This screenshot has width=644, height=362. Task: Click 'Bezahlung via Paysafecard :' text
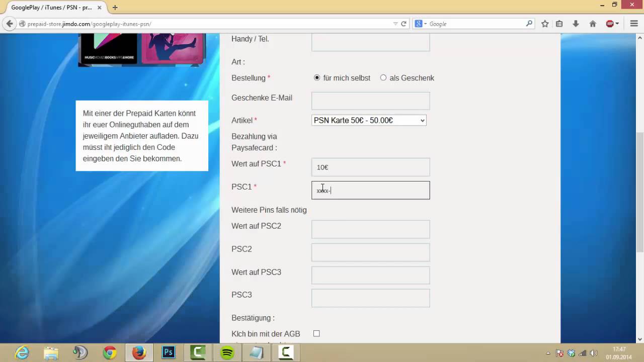click(x=255, y=142)
